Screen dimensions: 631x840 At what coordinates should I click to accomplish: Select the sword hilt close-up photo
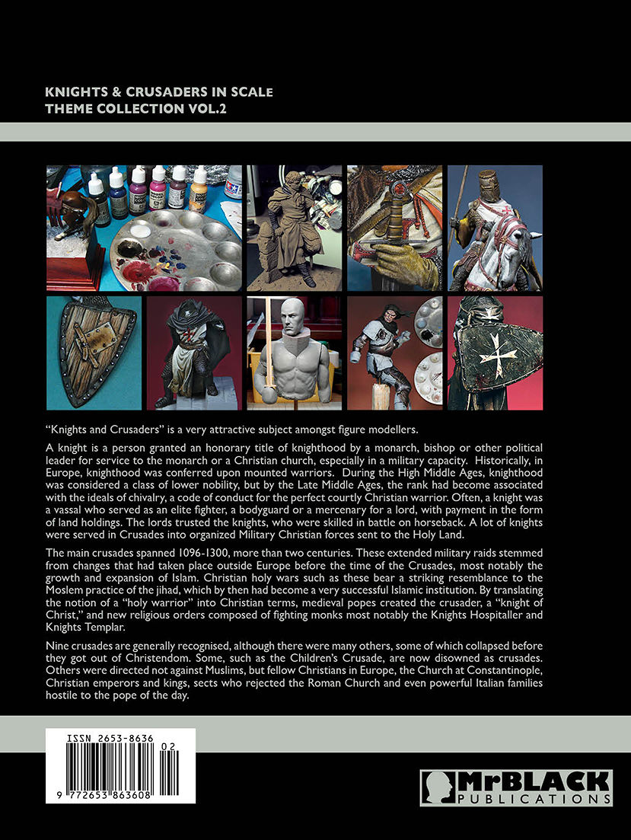click(x=395, y=228)
